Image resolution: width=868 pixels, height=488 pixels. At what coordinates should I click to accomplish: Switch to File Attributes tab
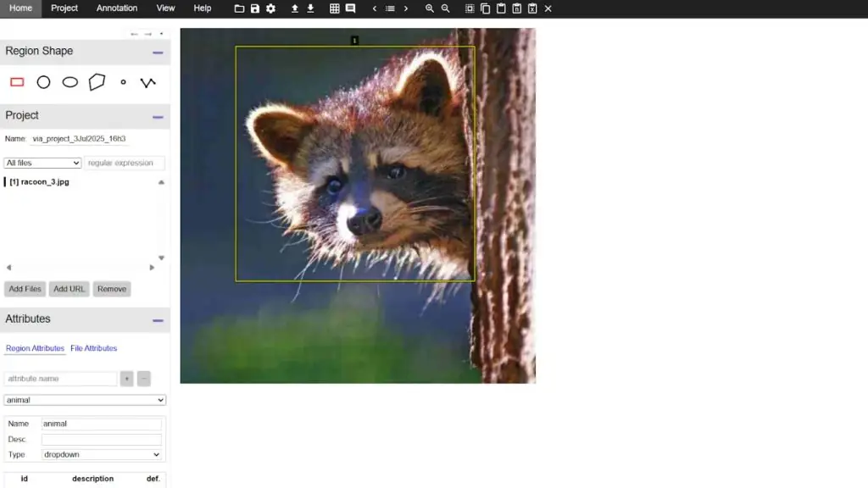click(x=93, y=348)
